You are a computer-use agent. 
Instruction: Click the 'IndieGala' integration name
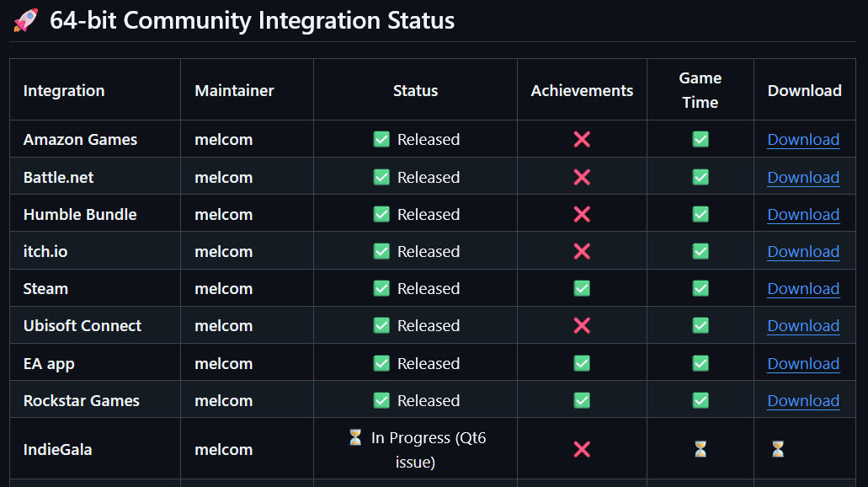click(57, 449)
